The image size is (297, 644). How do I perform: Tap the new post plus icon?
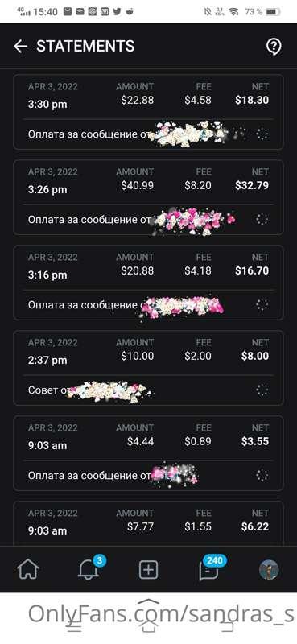[149, 570]
